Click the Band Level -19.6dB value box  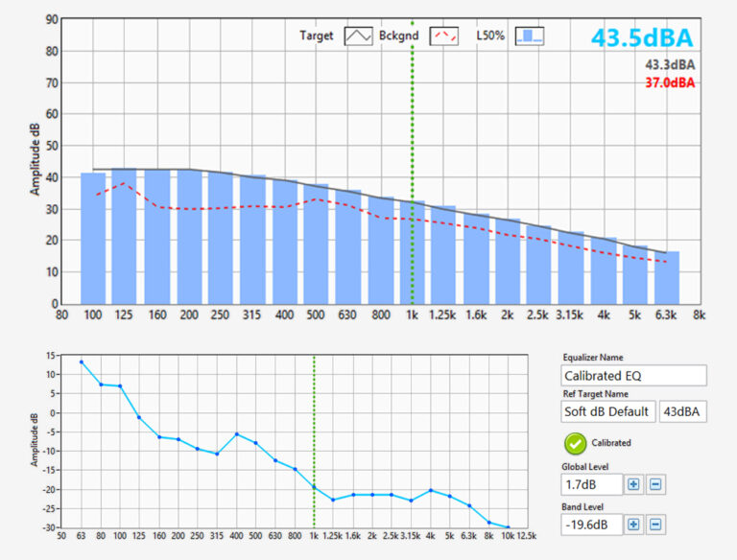(x=591, y=524)
